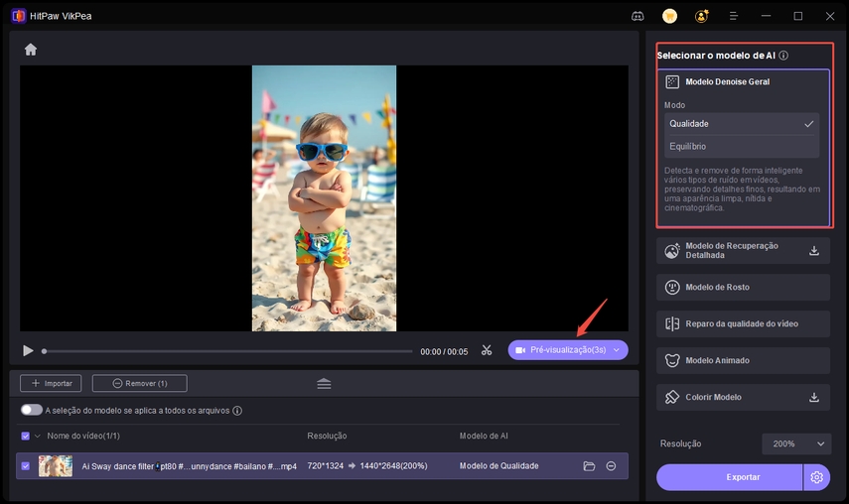Collapse the file list panel handle
This screenshot has width=849, height=504.
click(x=324, y=384)
